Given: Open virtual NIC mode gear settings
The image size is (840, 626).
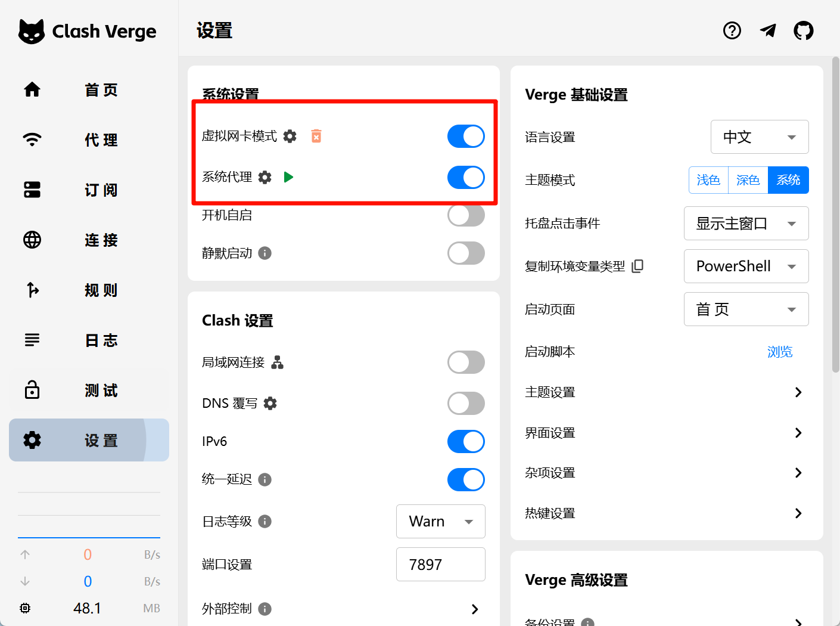Looking at the screenshot, I should (x=290, y=137).
